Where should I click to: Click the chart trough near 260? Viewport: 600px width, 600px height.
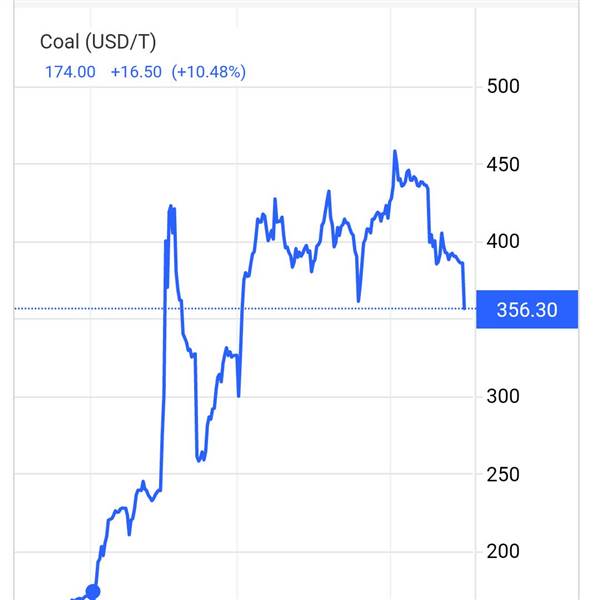click(x=199, y=459)
